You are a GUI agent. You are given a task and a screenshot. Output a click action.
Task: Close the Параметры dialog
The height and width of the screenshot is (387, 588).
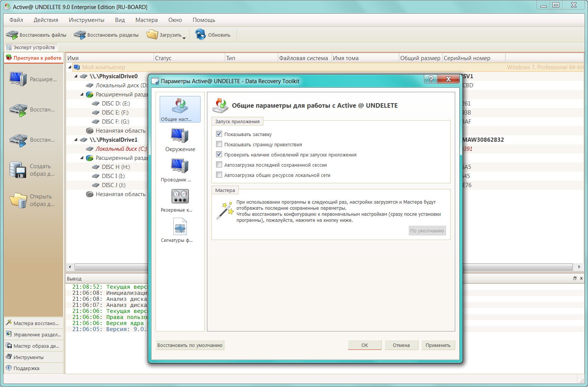pyautogui.click(x=448, y=79)
